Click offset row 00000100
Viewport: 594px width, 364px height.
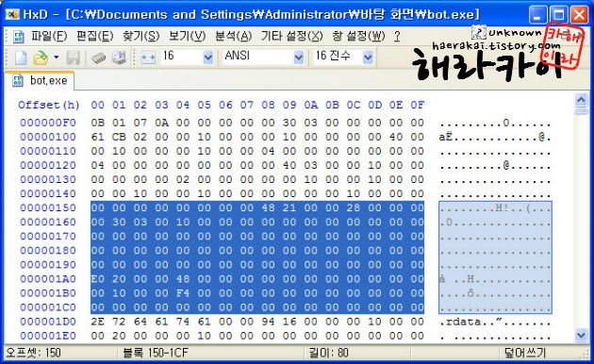point(48,137)
